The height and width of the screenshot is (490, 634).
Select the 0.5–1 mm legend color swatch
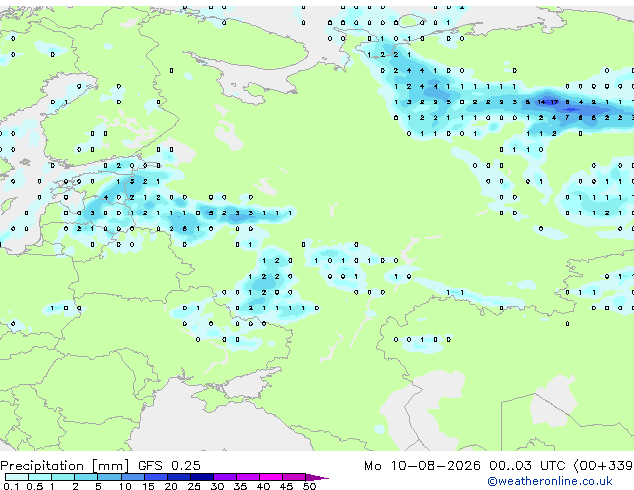click(x=40, y=477)
